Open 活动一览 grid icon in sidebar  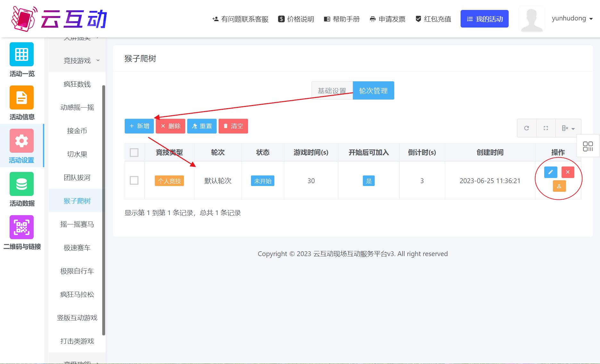pyautogui.click(x=21, y=54)
